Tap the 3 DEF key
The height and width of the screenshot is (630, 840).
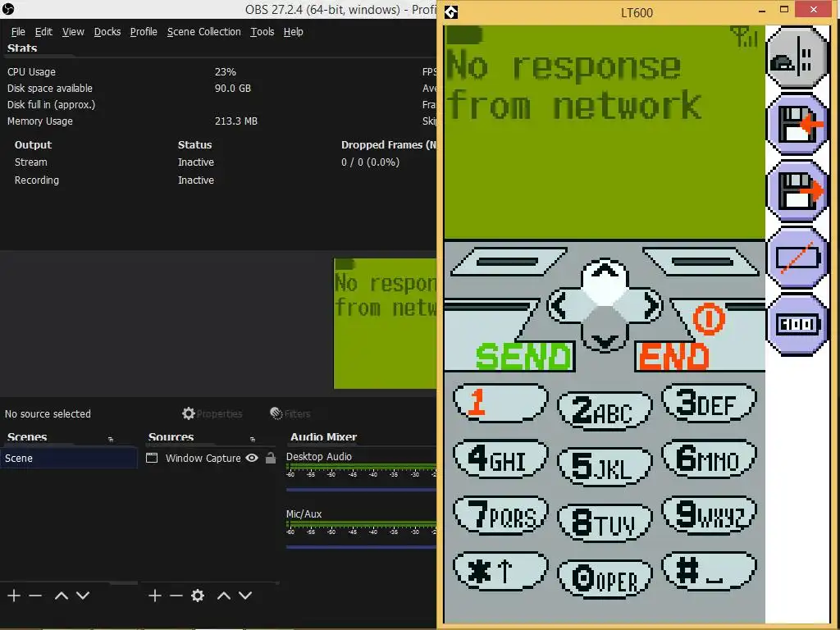pos(710,403)
